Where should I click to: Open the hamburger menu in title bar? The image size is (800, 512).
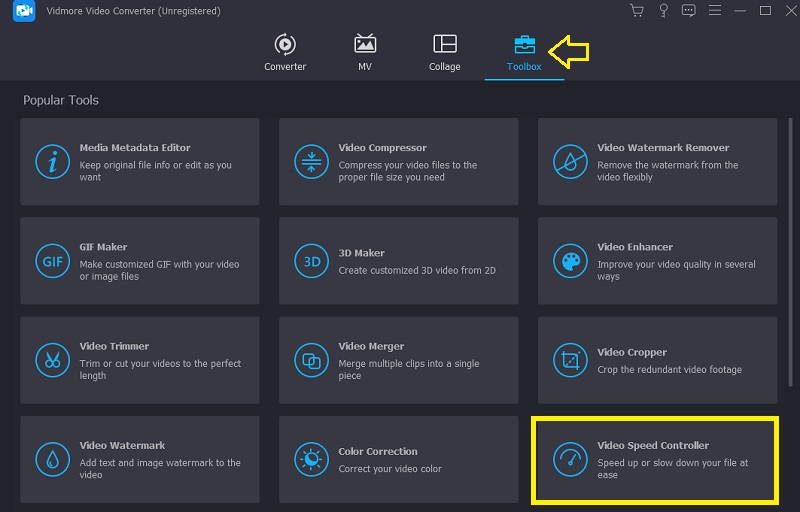[x=713, y=11]
